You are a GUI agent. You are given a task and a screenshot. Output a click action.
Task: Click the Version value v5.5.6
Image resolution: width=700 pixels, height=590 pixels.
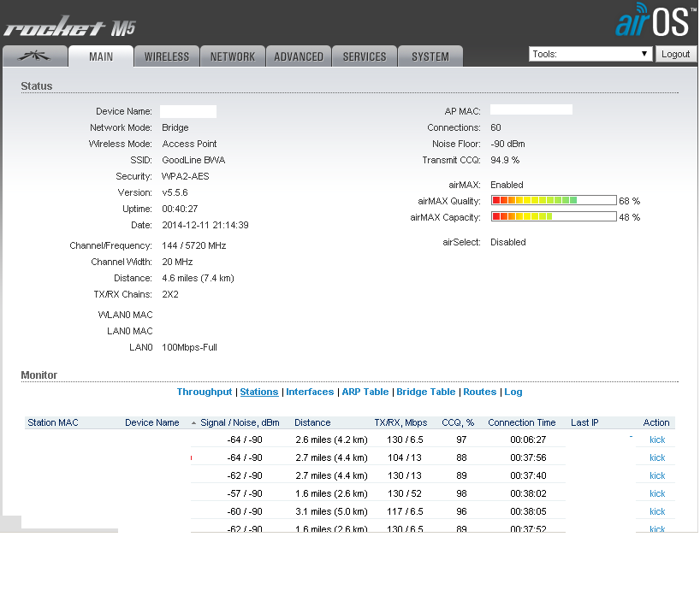click(175, 192)
